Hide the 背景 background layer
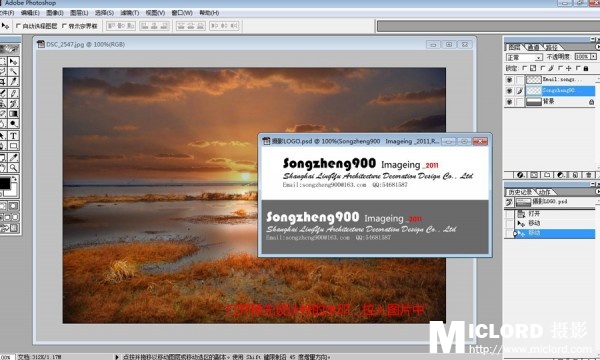This screenshot has height=360, width=600. coord(509,102)
